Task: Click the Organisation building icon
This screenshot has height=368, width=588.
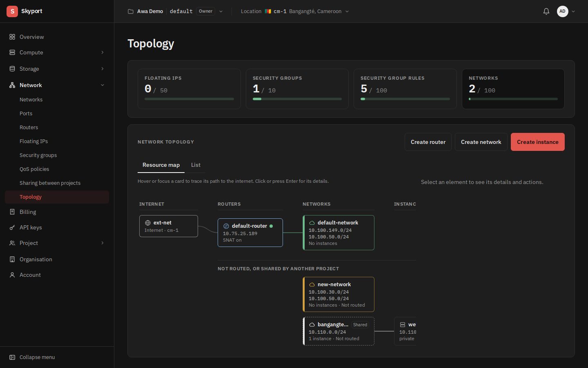Action: tap(12, 259)
